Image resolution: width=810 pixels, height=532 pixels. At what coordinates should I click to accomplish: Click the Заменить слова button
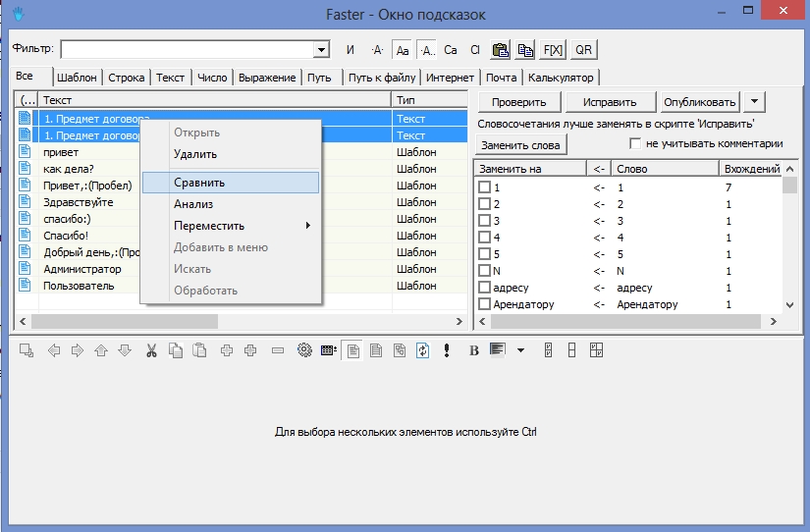coord(520,145)
